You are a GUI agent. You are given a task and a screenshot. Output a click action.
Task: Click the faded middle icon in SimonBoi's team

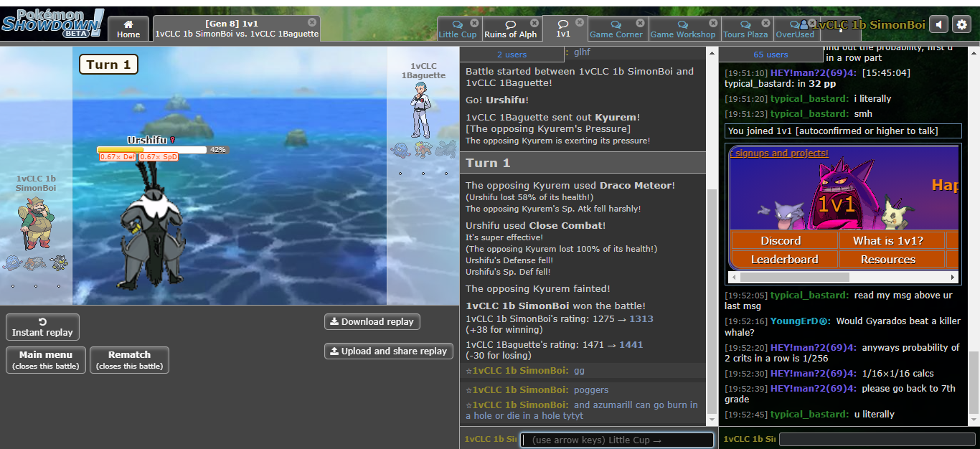[x=35, y=263]
